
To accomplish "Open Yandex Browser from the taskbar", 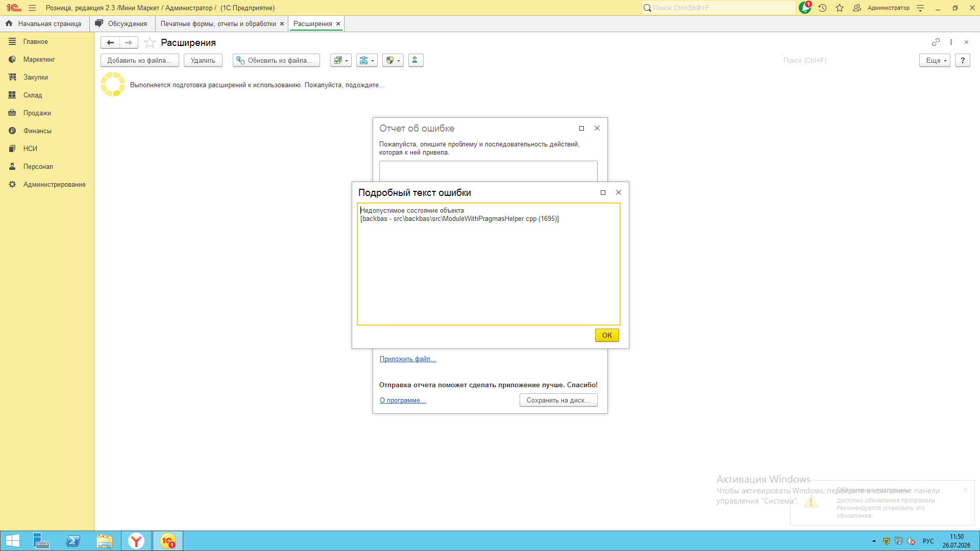I will click(x=136, y=541).
